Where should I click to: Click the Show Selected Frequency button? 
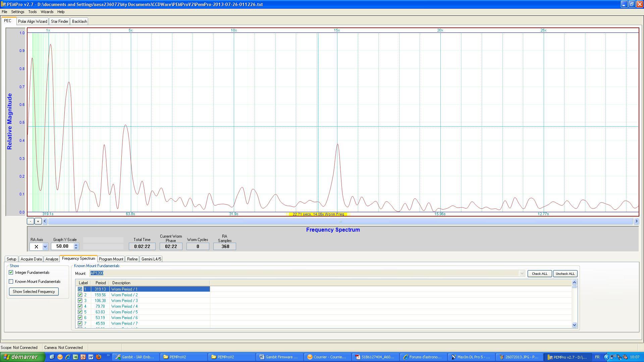[34, 292]
